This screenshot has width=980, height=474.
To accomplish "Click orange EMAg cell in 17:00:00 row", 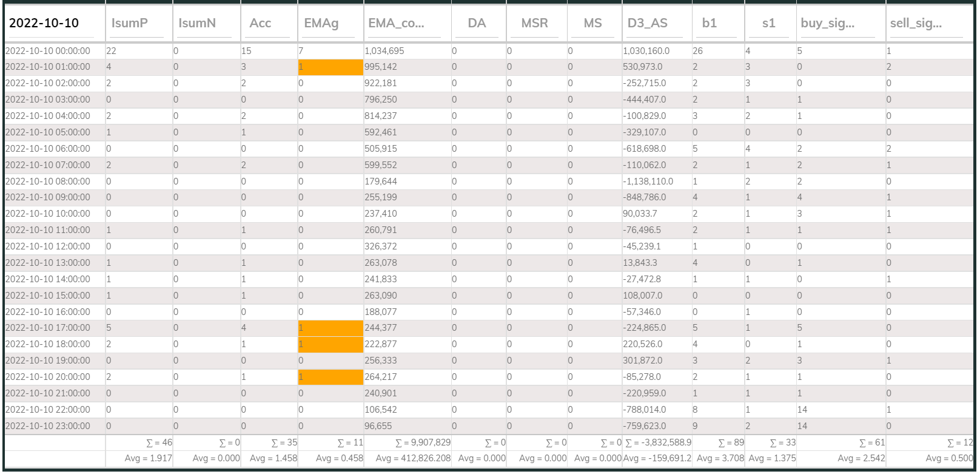I will click(331, 328).
